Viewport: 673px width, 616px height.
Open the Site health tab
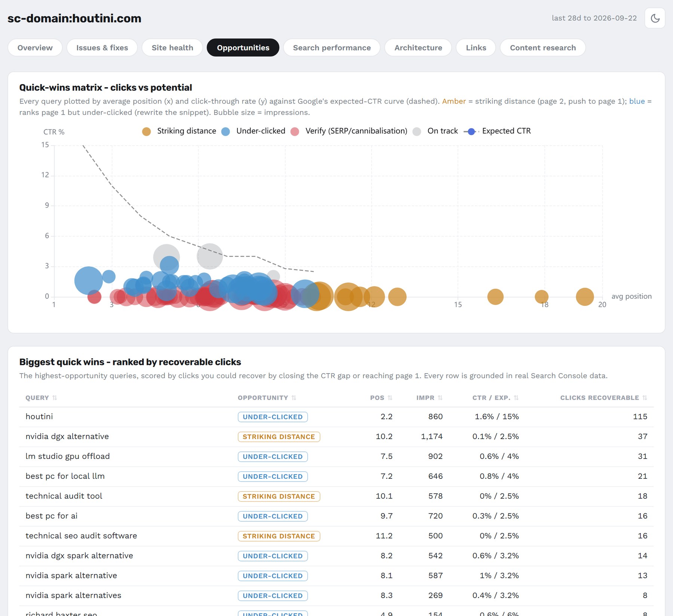(x=172, y=47)
